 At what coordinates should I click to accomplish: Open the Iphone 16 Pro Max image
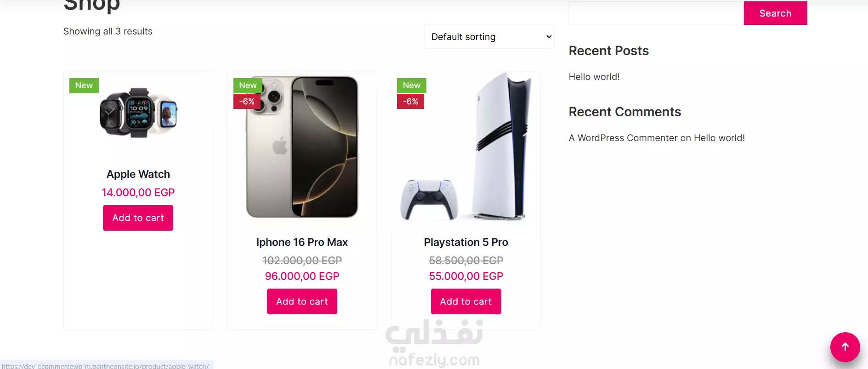(302, 147)
